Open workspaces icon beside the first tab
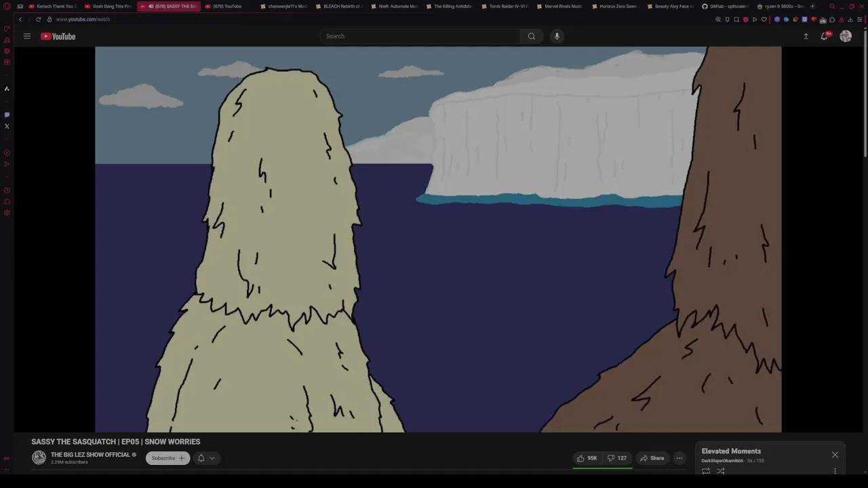The image size is (868, 488). point(20,6)
